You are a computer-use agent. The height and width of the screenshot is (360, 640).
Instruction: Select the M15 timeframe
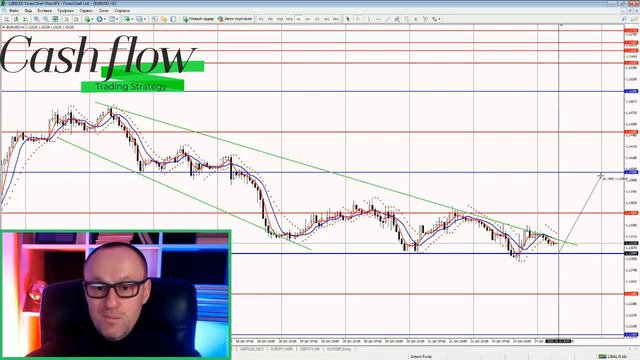(280, 19)
